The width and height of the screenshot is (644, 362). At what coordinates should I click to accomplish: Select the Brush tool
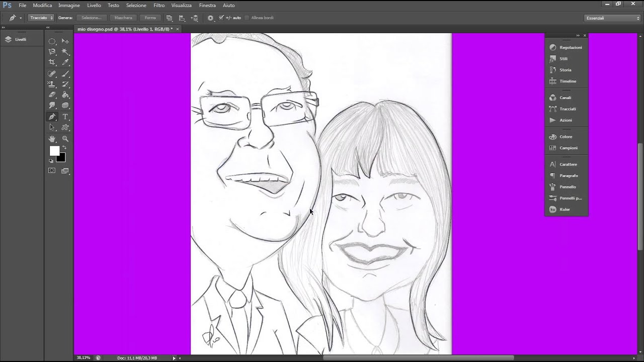65,73
